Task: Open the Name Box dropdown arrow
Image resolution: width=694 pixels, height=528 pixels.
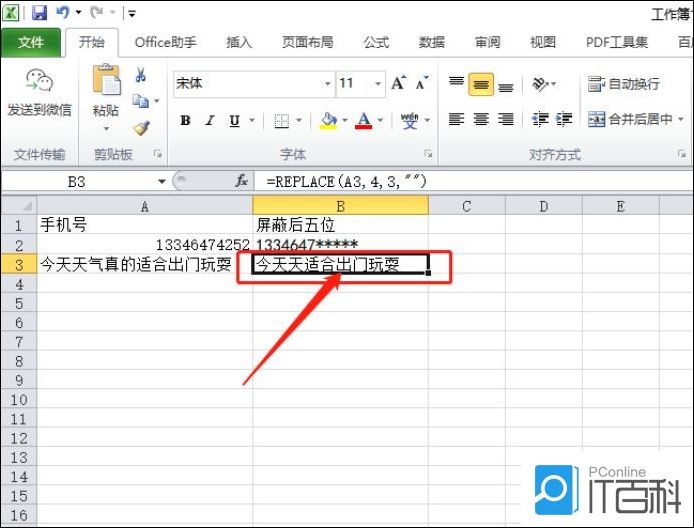Action: click(x=162, y=181)
